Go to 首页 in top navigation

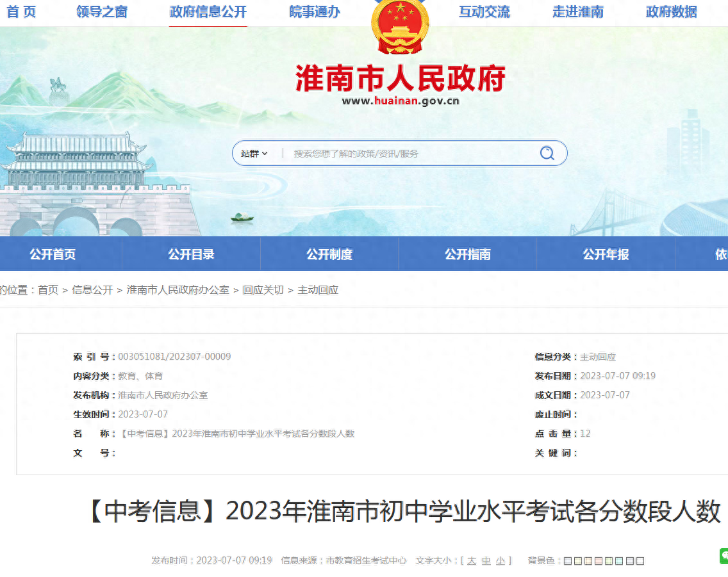coord(21,12)
